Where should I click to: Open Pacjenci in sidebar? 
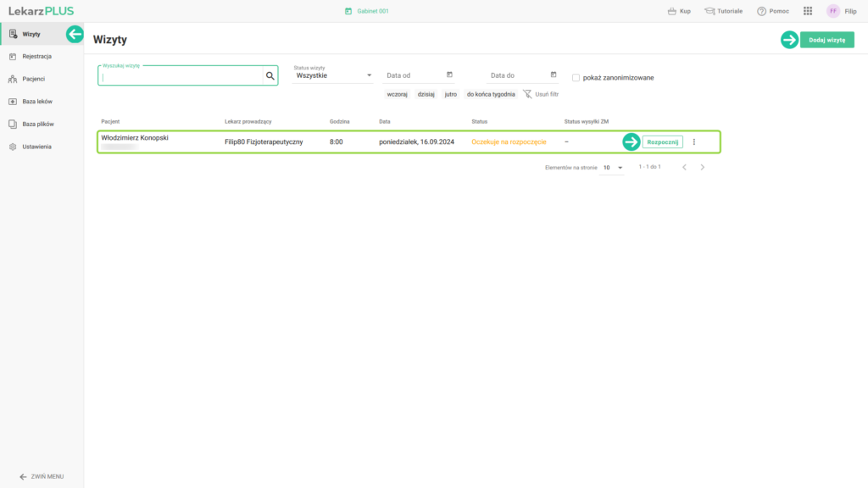[x=33, y=79]
